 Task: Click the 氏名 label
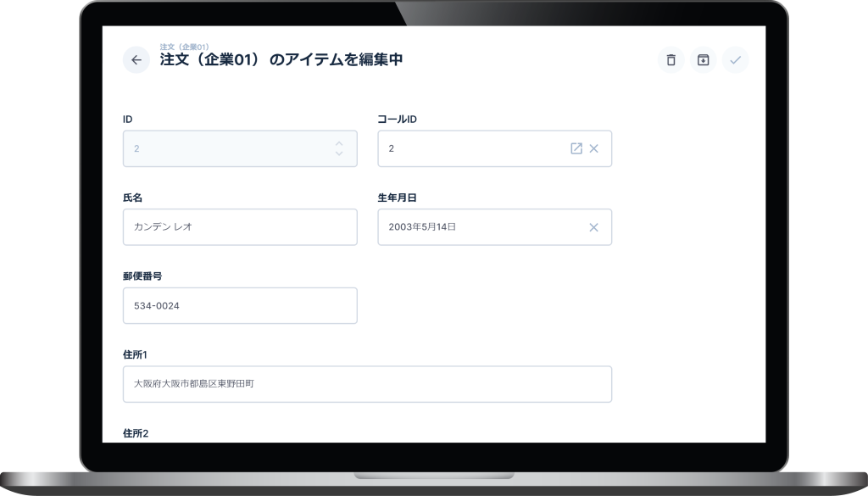pyautogui.click(x=132, y=198)
